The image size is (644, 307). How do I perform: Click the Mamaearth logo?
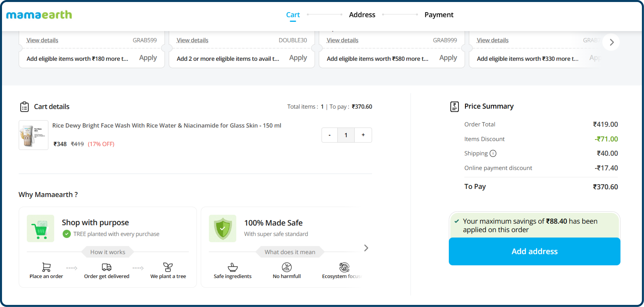tap(39, 15)
